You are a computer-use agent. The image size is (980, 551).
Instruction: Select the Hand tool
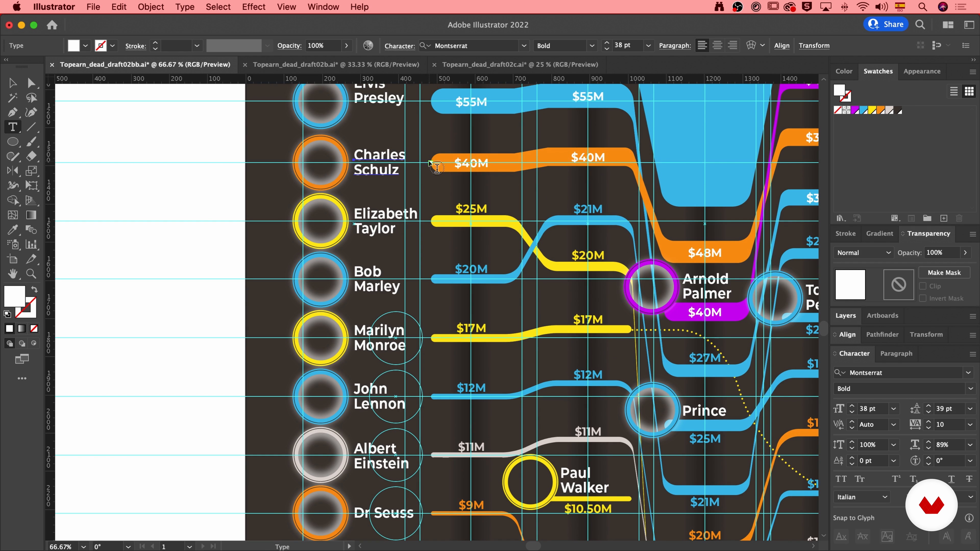pyautogui.click(x=13, y=274)
